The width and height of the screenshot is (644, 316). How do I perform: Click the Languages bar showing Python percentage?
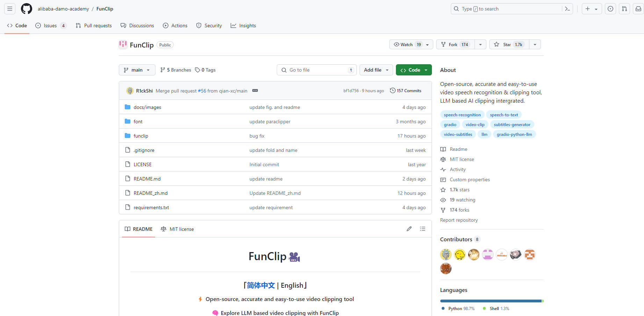click(x=489, y=301)
